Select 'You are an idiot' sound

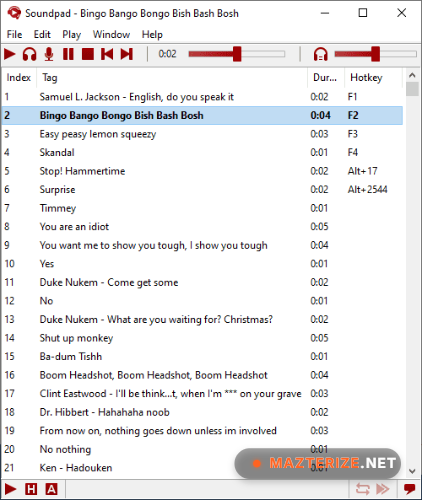(x=202, y=227)
